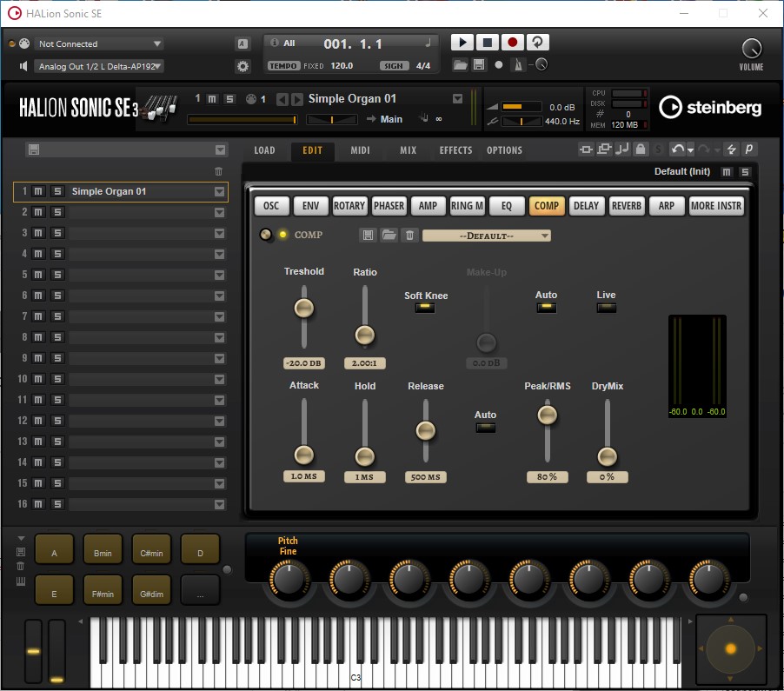Toggle the Make-Up Auto switch
Image resolution: width=784 pixels, height=691 pixels.
click(x=546, y=307)
